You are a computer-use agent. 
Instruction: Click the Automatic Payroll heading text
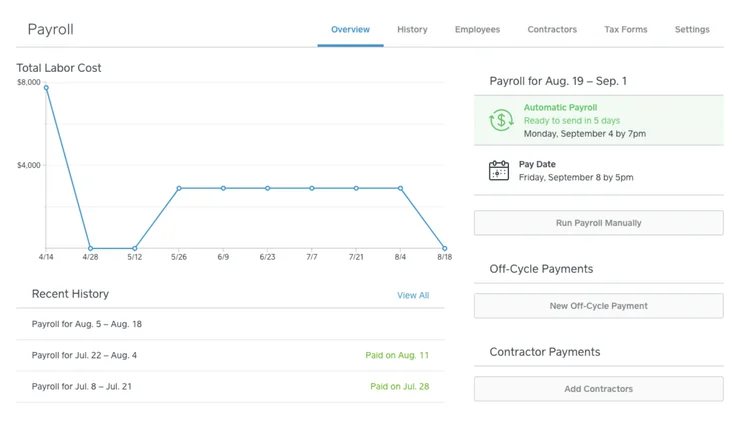coord(560,108)
